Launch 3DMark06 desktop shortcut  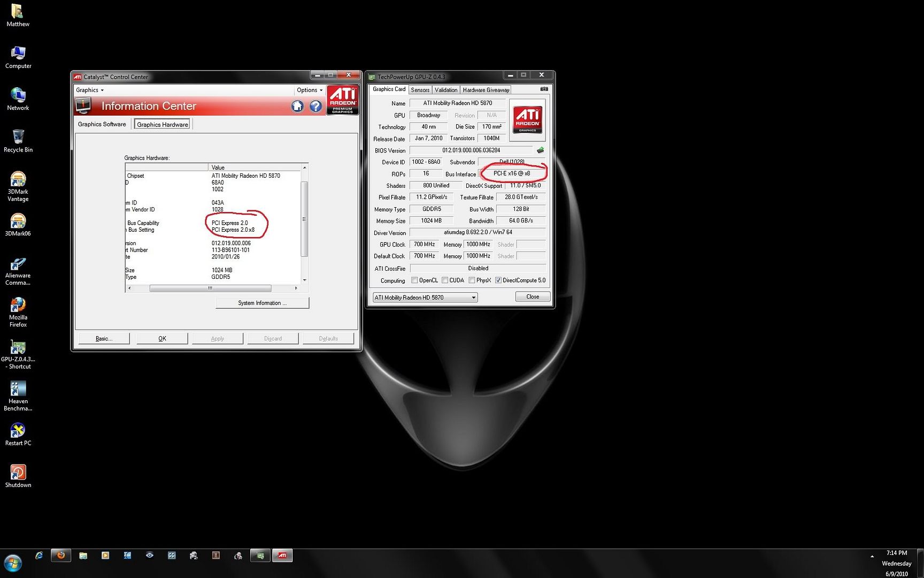[18, 225]
